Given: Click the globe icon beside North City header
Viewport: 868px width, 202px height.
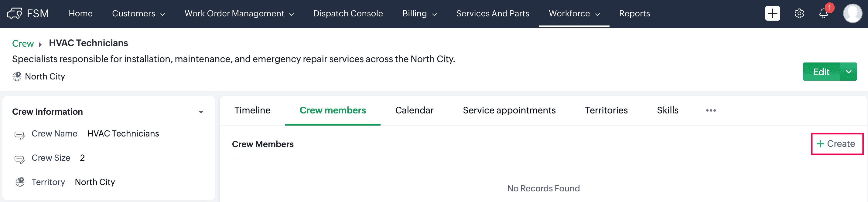Looking at the screenshot, I should [17, 77].
